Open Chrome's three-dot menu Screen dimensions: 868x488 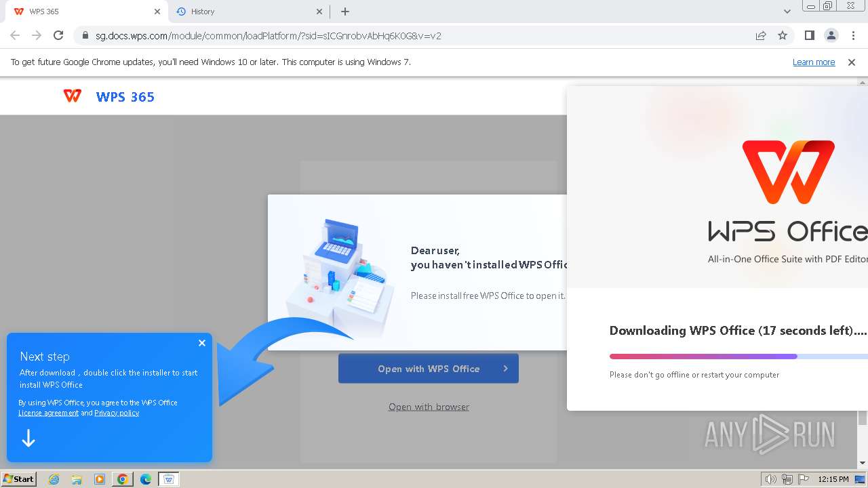[x=853, y=35]
